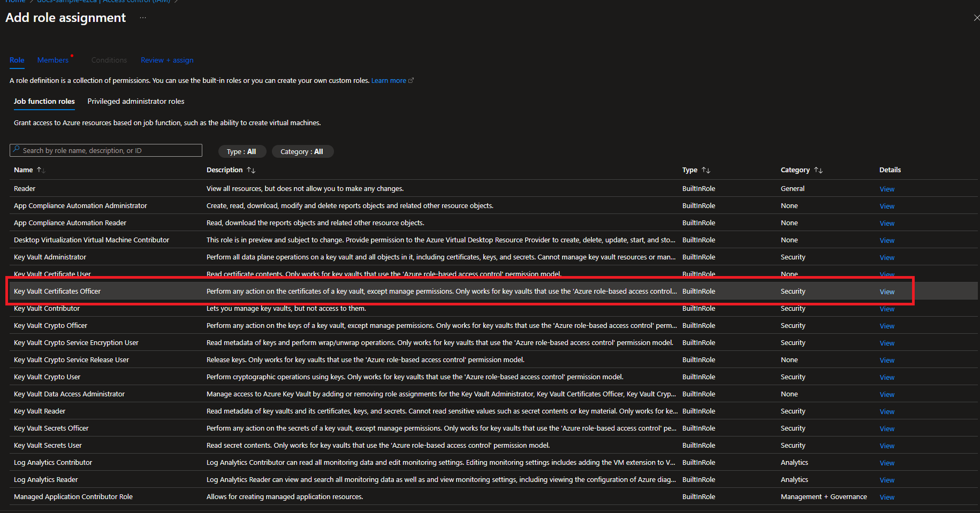
Task: Select the Key Vault Secrets User role
Action: [48, 446]
